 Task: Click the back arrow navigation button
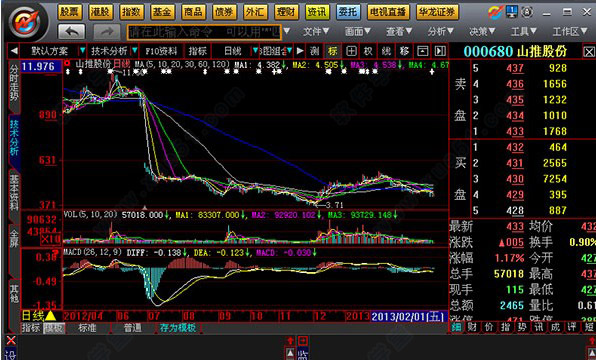tap(72, 32)
